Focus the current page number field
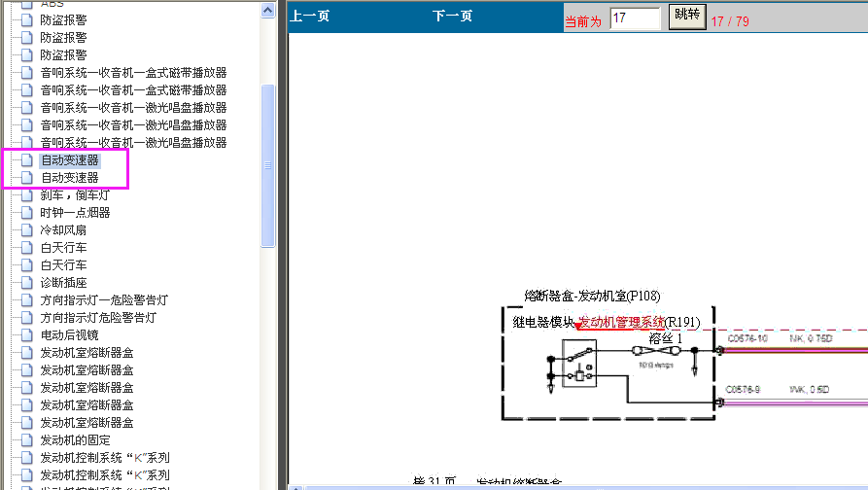 click(635, 17)
